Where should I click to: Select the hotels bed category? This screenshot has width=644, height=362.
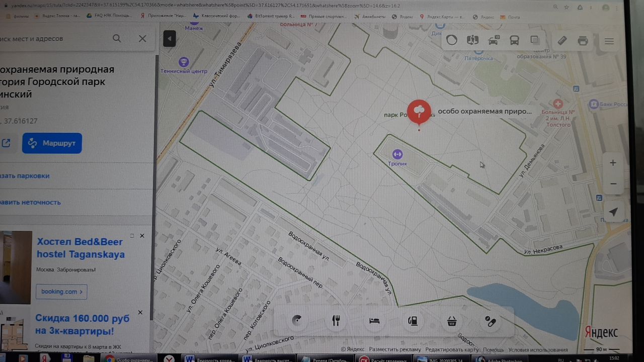coord(374,321)
